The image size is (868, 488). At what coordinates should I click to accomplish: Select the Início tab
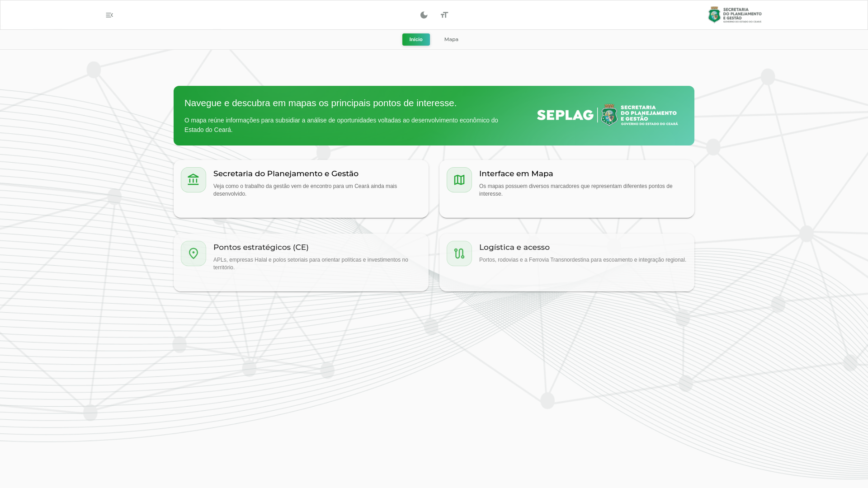[x=416, y=39]
